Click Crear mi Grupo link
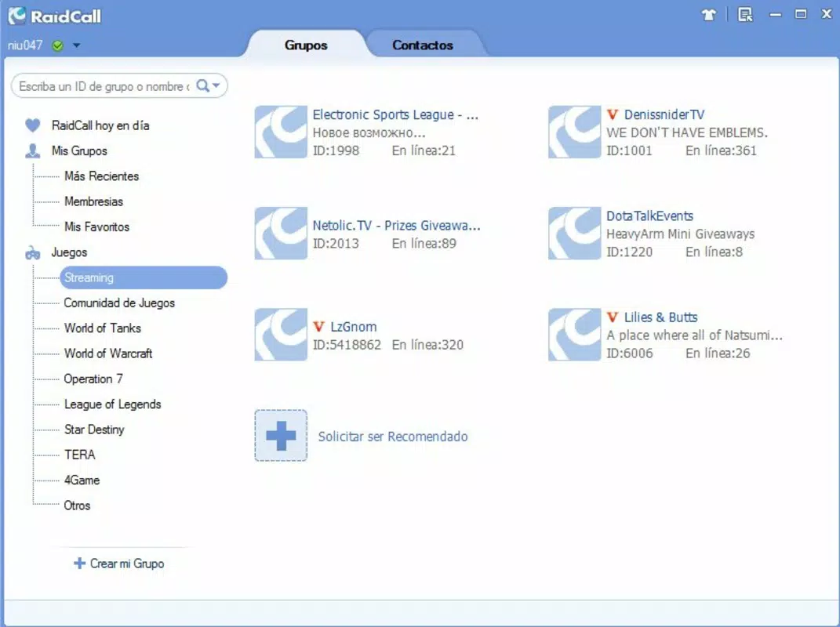The height and width of the screenshot is (627, 840). [x=127, y=564]
